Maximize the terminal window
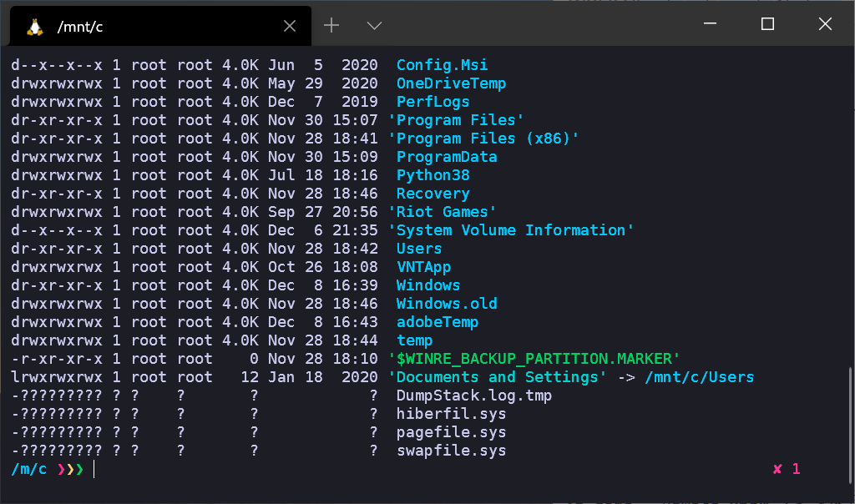 tap(768, 23)
